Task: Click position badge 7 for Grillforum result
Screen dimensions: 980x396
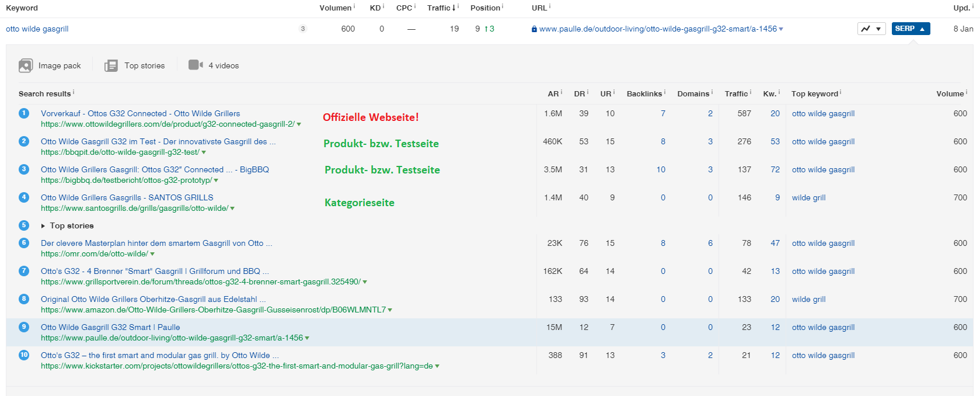Action: 24,271
